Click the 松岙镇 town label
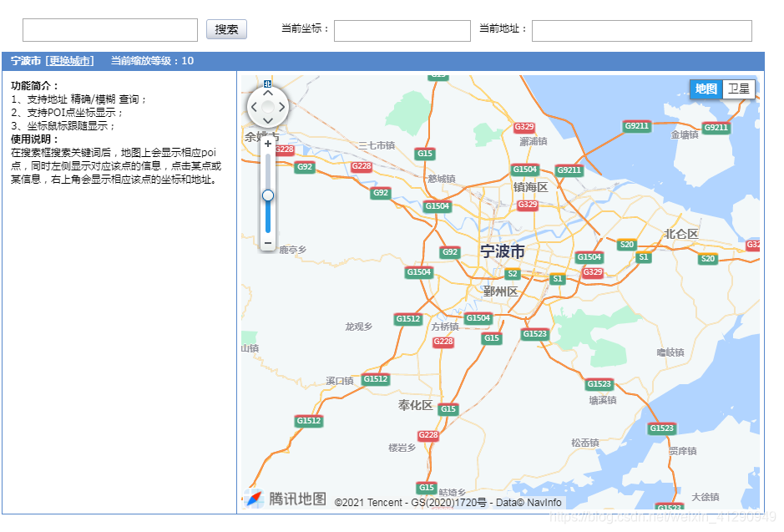 pyautogui.click(x=585, y=443)
